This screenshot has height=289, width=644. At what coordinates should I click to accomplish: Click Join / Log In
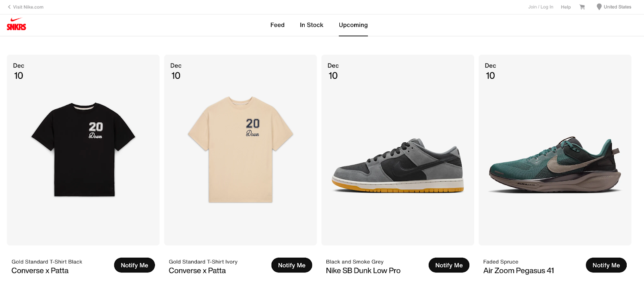540,7
